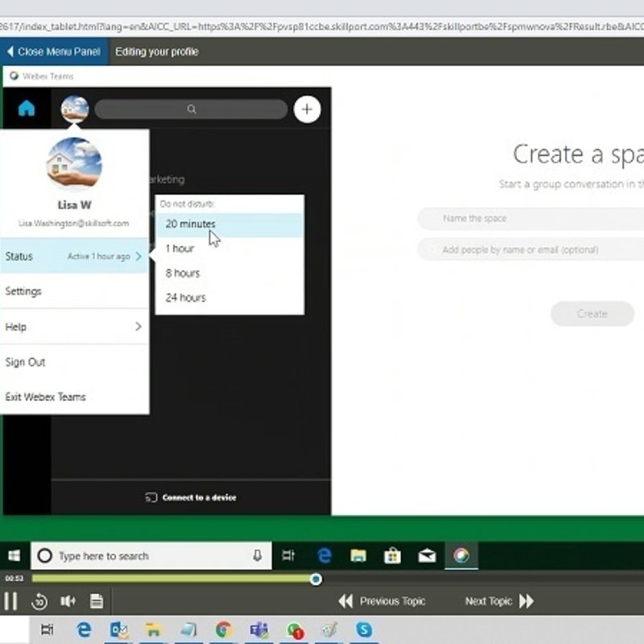Close Menu Panel in the course player
Viewport: 644px width, 644px height.
click(54, 52)
